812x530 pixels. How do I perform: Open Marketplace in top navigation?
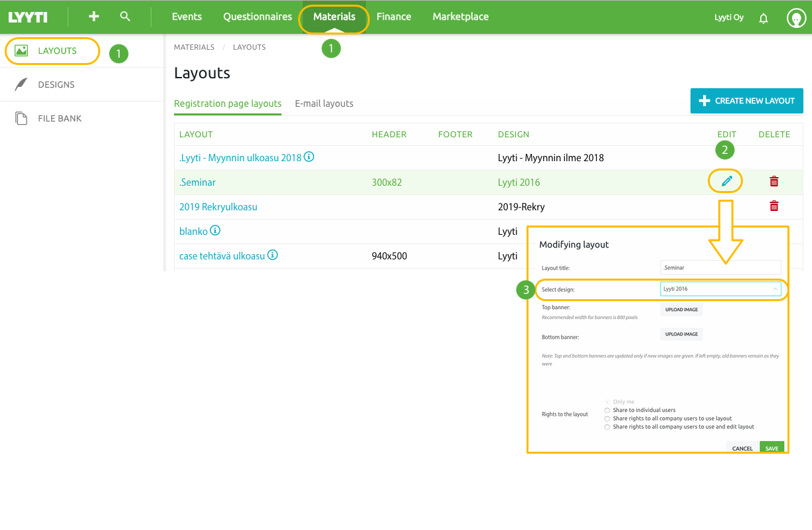[461, 17]
